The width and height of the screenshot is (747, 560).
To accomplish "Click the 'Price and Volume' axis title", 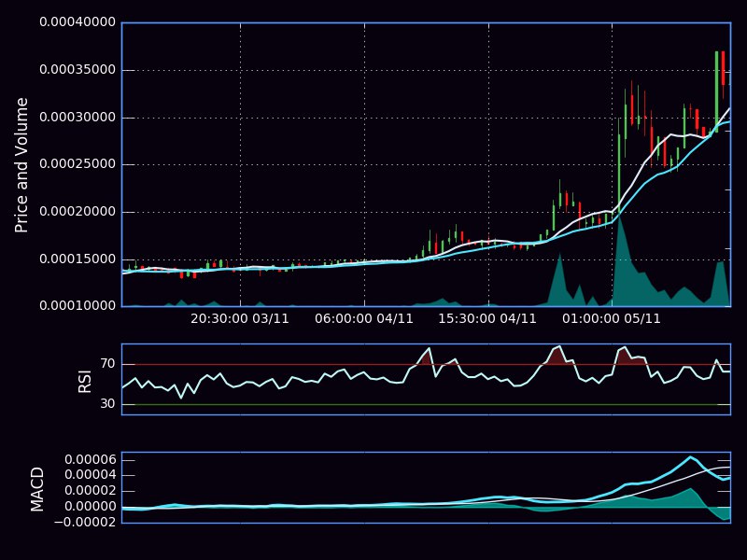I will [x=21, y=165].
